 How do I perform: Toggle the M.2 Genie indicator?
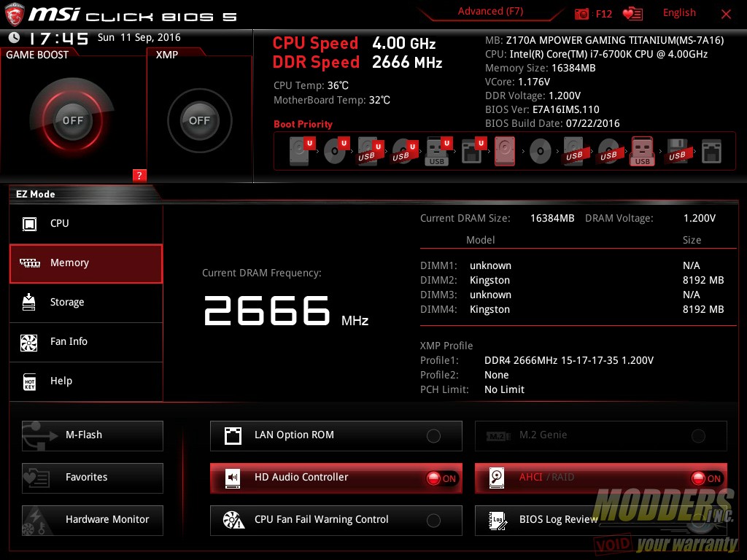(x=698, y=436)
